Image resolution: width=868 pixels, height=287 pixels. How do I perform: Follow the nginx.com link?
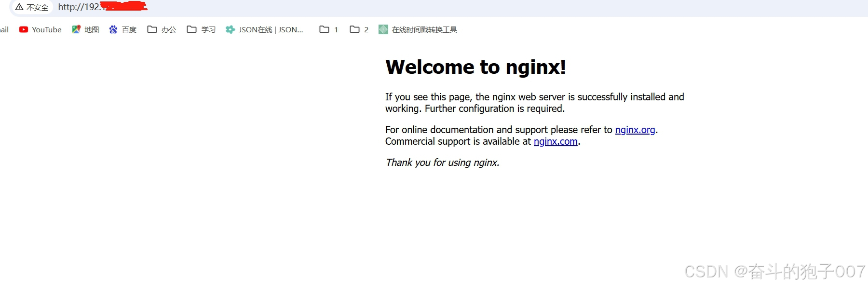[x=556, y=141]
